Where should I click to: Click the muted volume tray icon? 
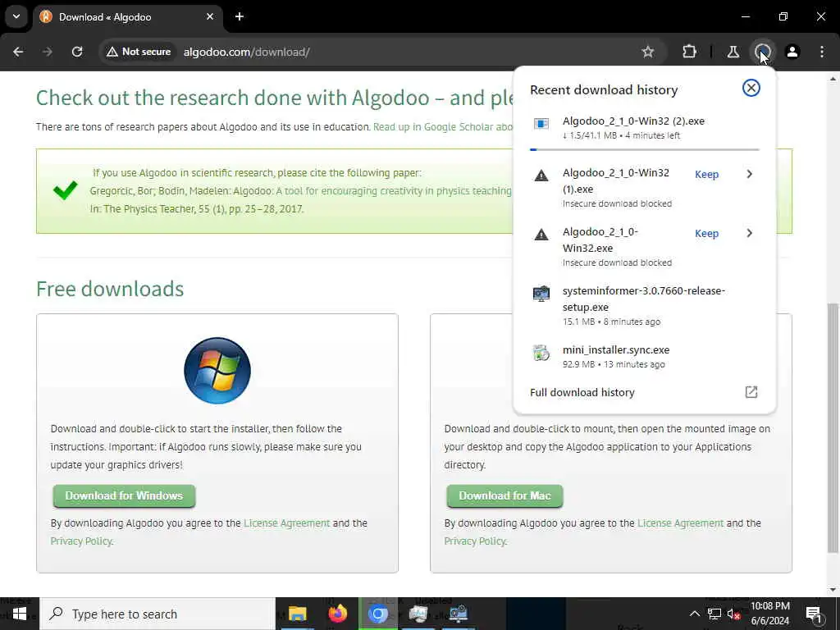(x=734, y=614)
